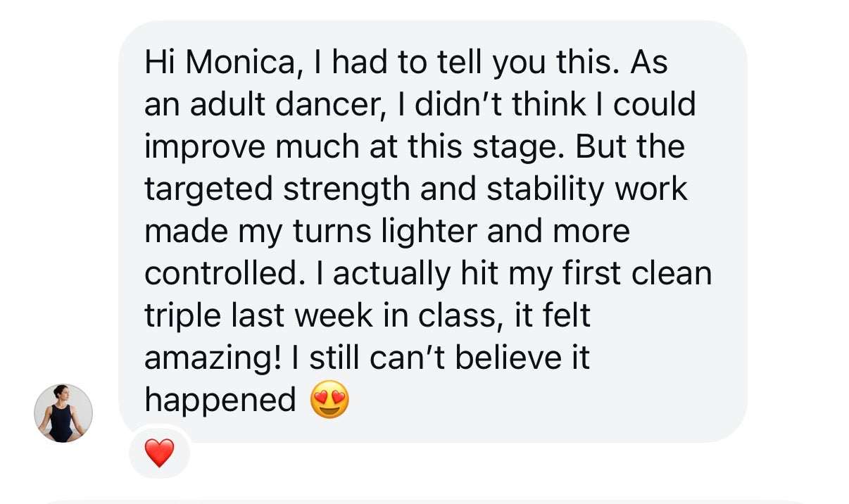849x504 pixels.
Task: Click the words "But the" in message
Action: [x=630, y=148]
